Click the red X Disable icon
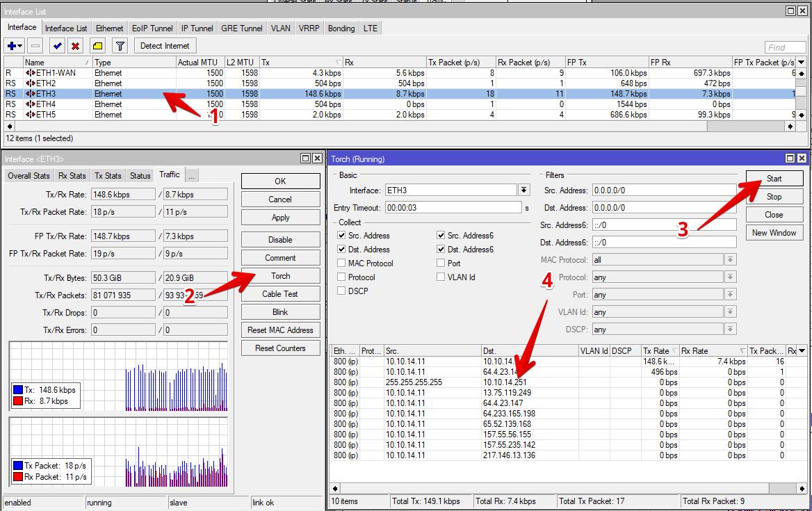The width and height of the screenshot is (812, 511). tap(75, 46)
